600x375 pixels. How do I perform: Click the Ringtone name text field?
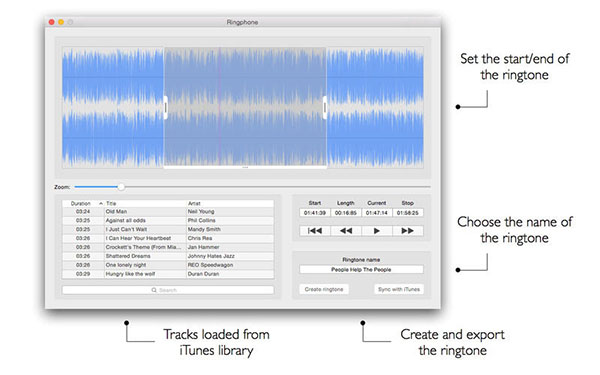[x=361, y=269]
